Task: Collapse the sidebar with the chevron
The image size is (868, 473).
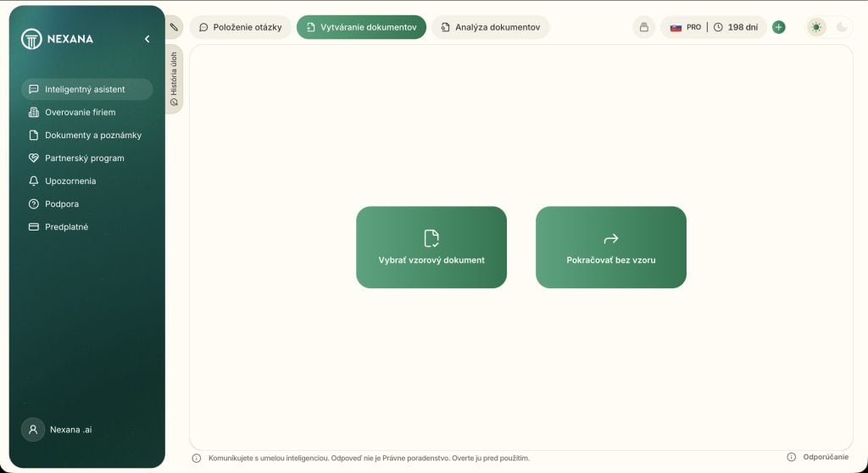Action: tap(147, 39)
